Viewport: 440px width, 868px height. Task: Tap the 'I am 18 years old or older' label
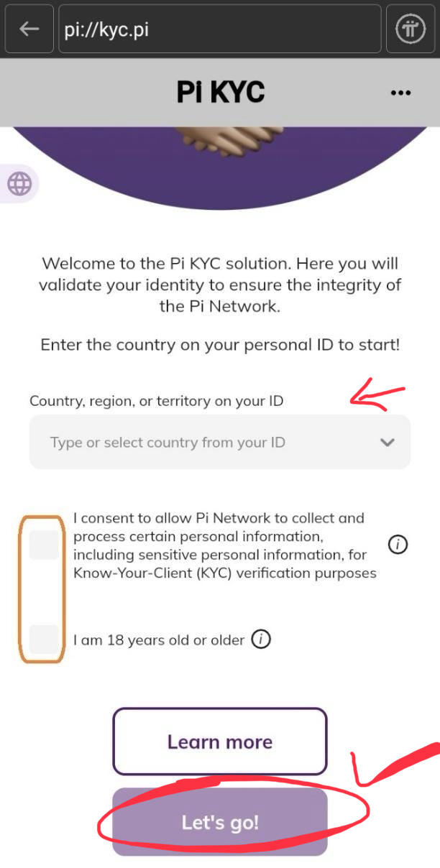click(x=159, y=640)
